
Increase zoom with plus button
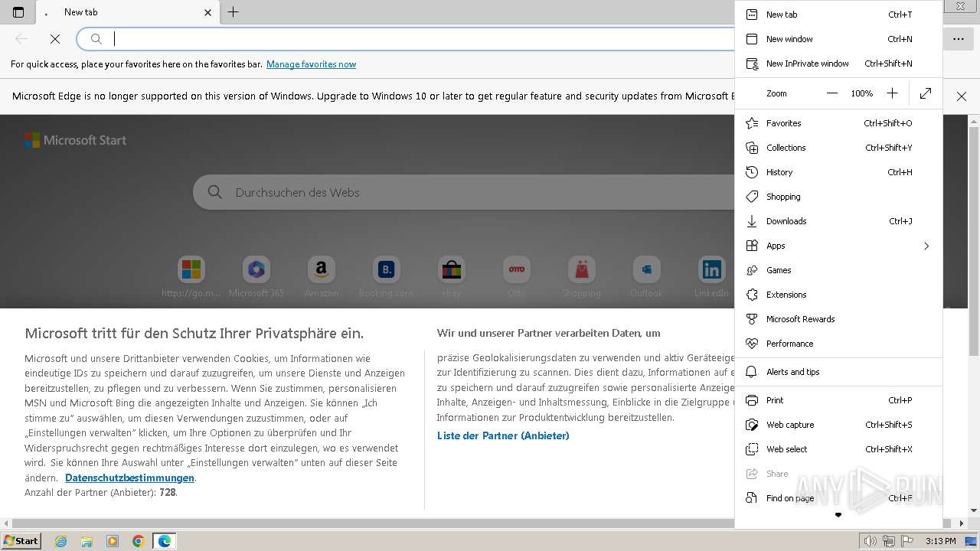click(892, 93)
